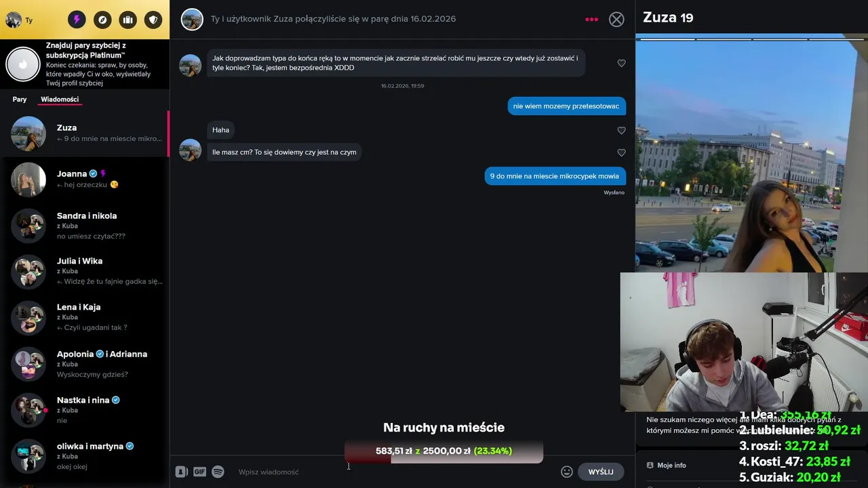Click the shield safety icon
The image size is (868, 488).
154,20
